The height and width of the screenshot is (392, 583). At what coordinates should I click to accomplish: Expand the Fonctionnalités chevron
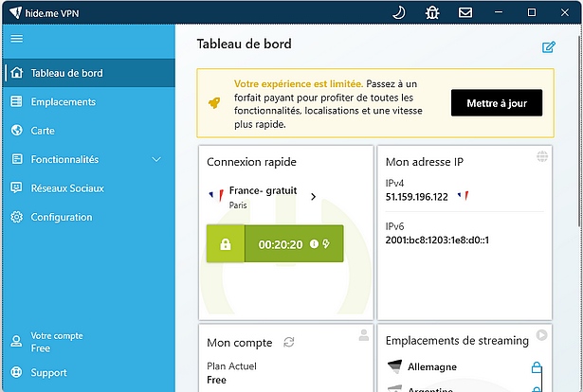[157, 159]
